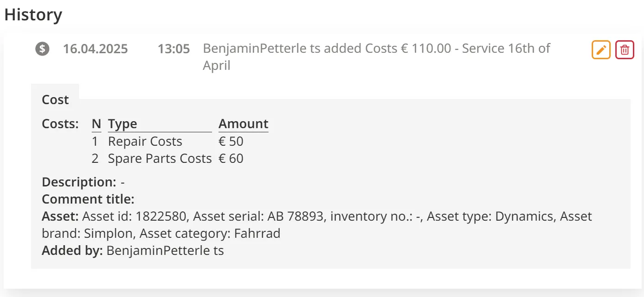Click the Type column header
The height and width of the screenshot is (297, 644).
(123, 124)
